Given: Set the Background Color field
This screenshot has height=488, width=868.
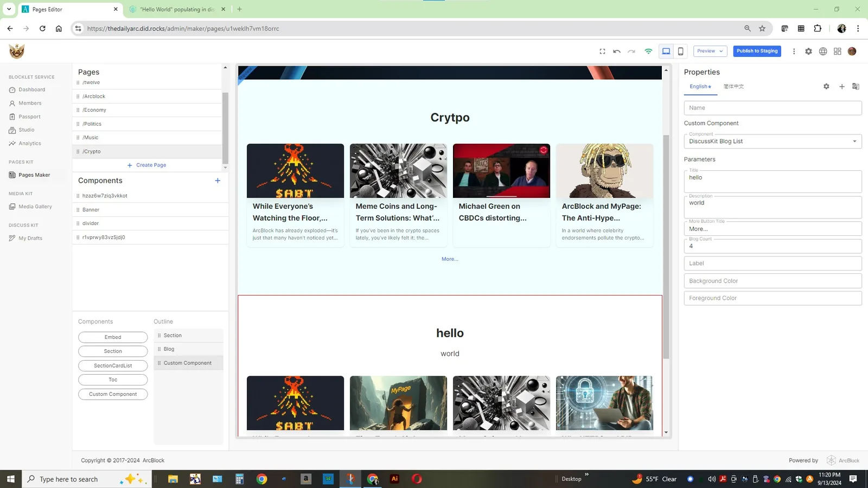Looking at the screenshot, I should pos(773,281).
